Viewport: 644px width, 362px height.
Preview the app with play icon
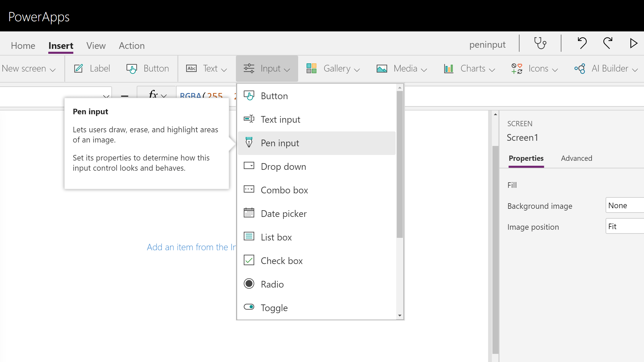tap(633, 43)
